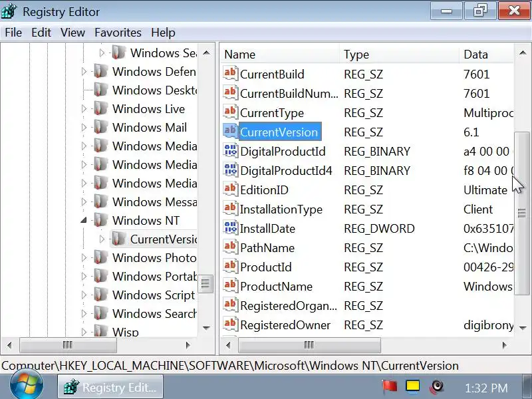
Task: Click the RegisteredOrganization string value icon
Action: click(230, 305)
